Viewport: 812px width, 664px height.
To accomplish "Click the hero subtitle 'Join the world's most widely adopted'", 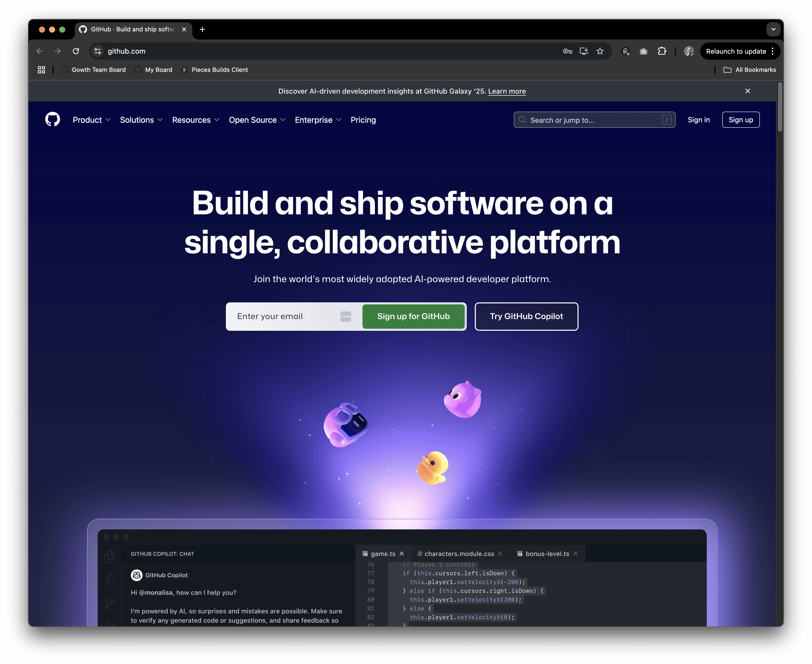I will [402, 279].
